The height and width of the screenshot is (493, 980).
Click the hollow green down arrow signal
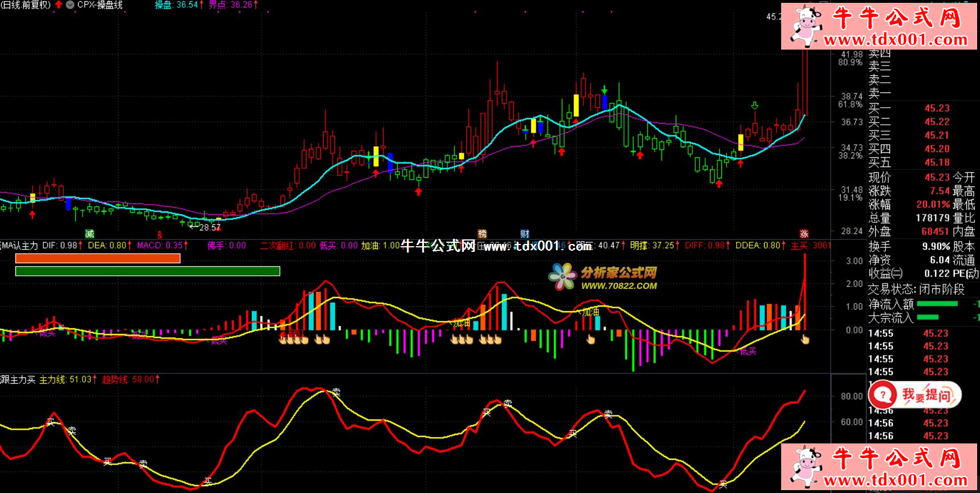[755, 106]
